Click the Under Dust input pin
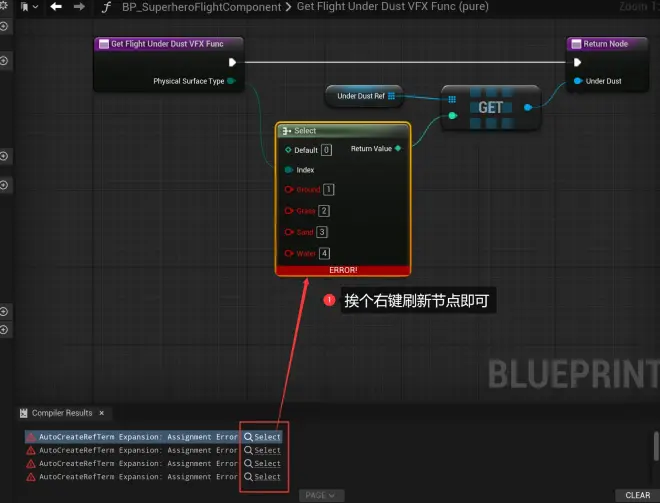The width and height of the screenshot is (660, 503). pos(577,81)
